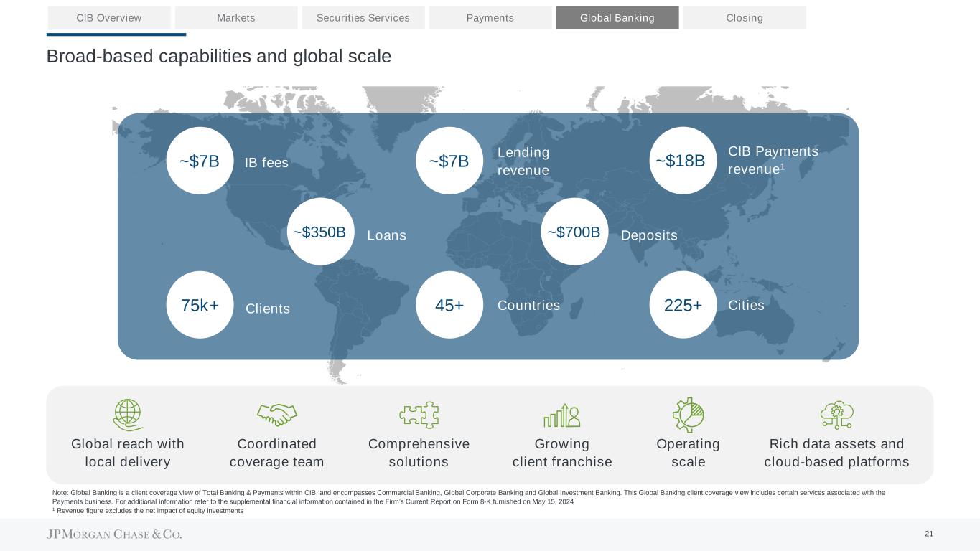Select the 75k+ Clients circle

[x=200, y=305]
